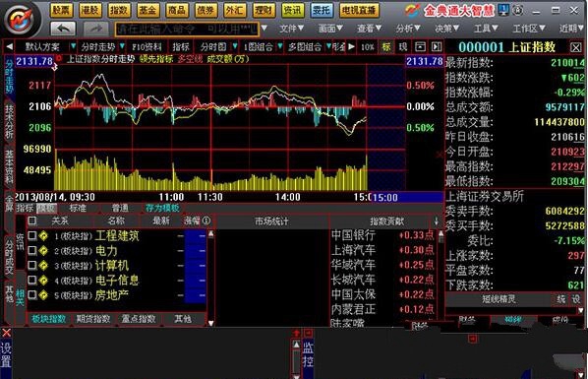The image size is (588, 379).
Task: Open the 文件 dropdown menu
Action: pos(291,29)
